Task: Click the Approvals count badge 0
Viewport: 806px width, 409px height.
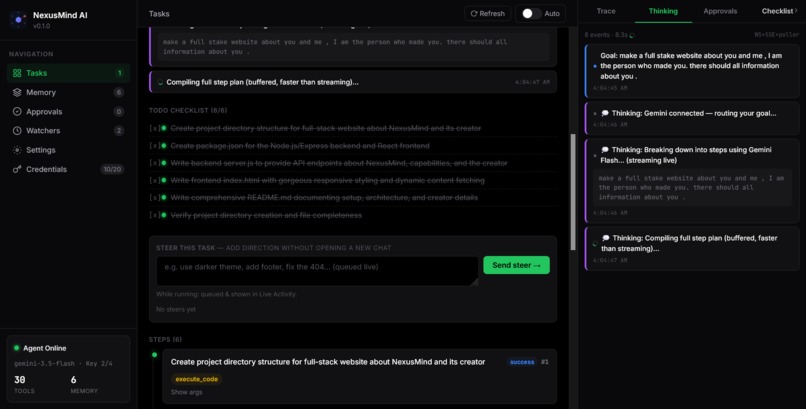Action: (119, 111)
